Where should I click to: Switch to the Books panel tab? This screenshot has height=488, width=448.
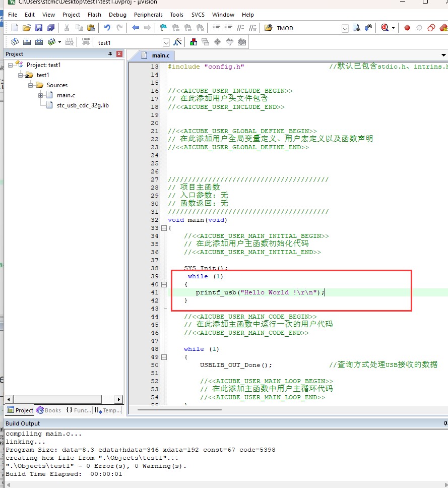pos(48,410)
